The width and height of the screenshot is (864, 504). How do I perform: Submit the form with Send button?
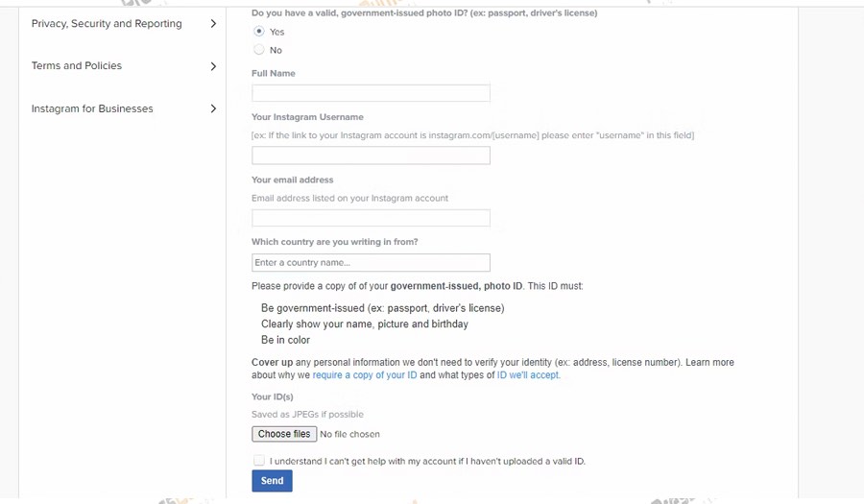272,481
